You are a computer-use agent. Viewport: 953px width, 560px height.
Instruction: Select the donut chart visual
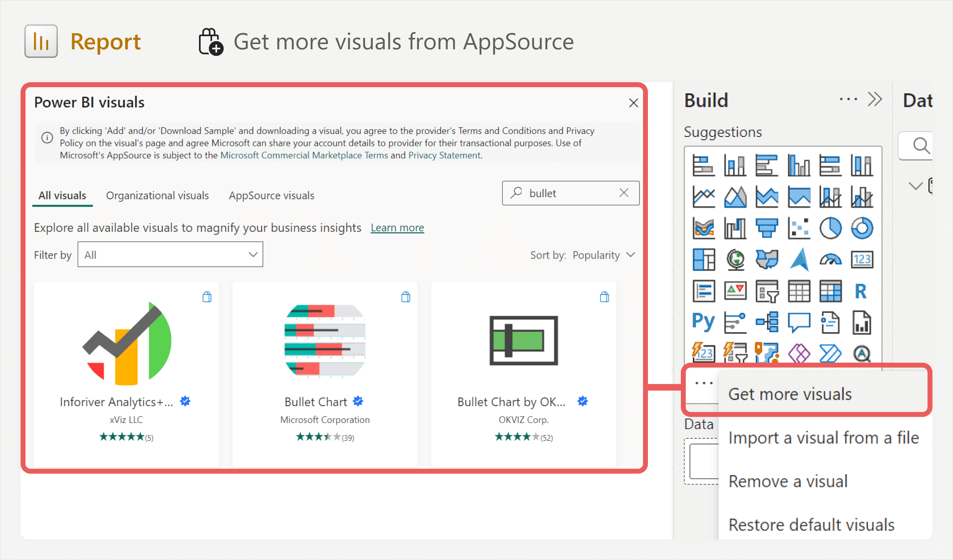(862, 228)
